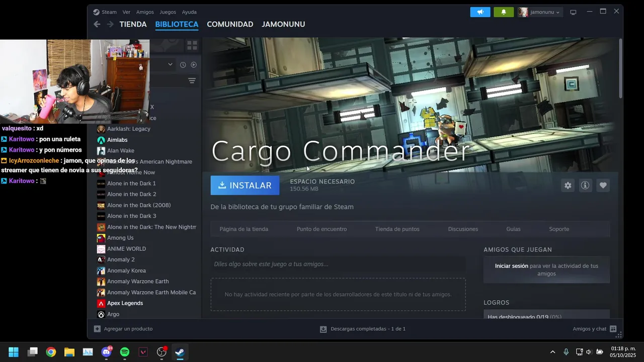Open Windows Start menu
644x362 pixels.
click(x=14, y=352)
